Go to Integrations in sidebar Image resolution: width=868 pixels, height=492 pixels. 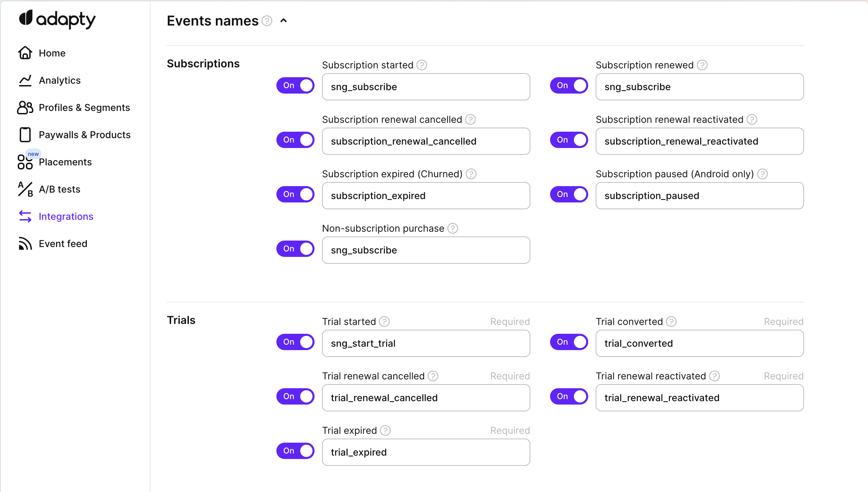66,216
